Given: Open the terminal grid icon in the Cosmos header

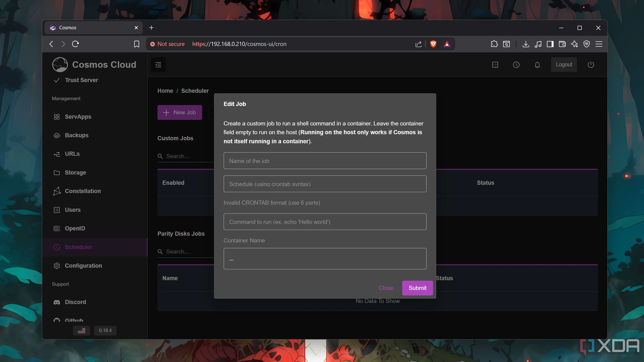Looking at the screenshot, I should pyautogui.click(x=495, y=65).
